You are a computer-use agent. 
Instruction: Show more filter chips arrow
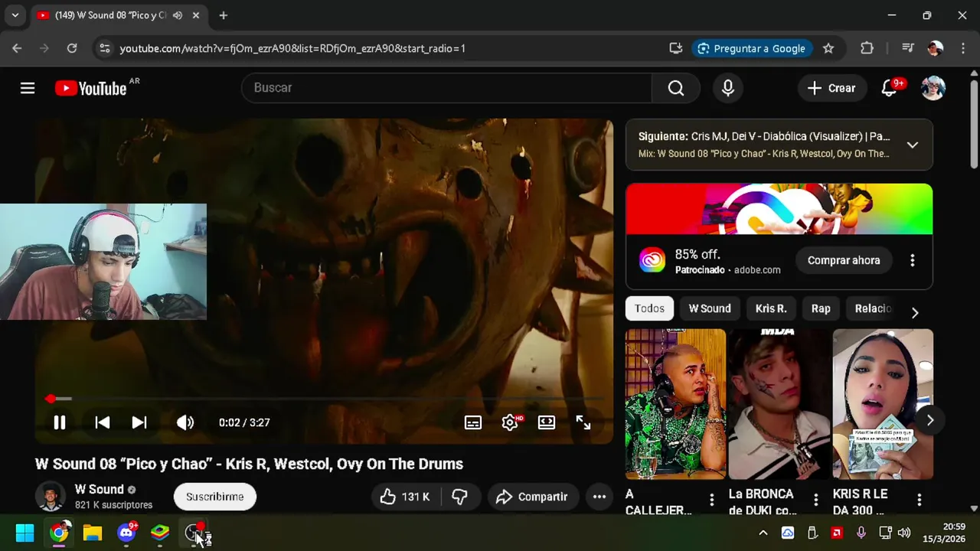click(x=914, y=312)
